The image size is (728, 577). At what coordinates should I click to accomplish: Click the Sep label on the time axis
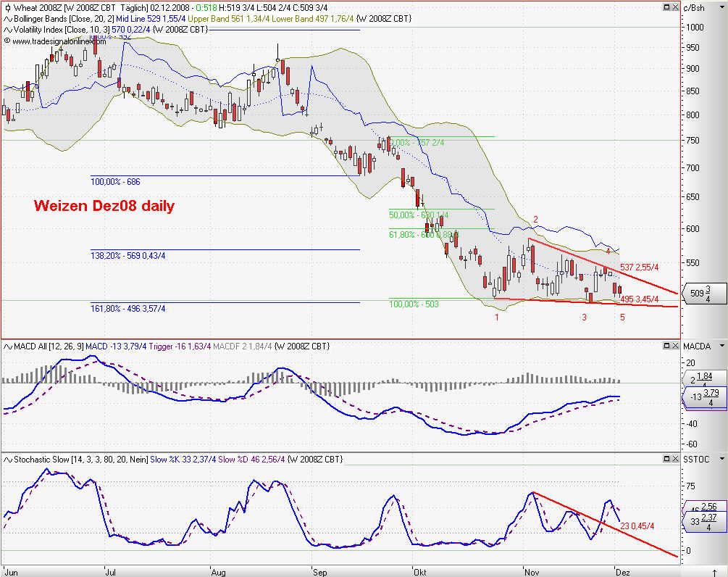(x=319, y=573)
